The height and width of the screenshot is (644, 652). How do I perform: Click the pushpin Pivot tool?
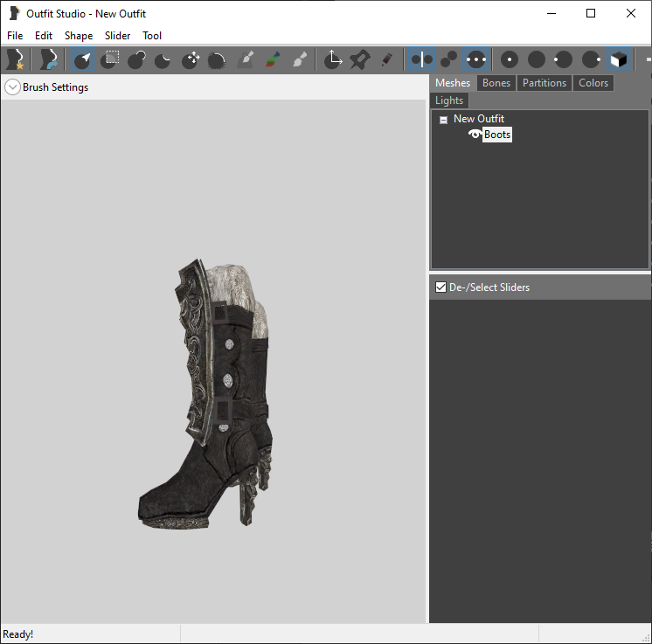coord(360,60)
